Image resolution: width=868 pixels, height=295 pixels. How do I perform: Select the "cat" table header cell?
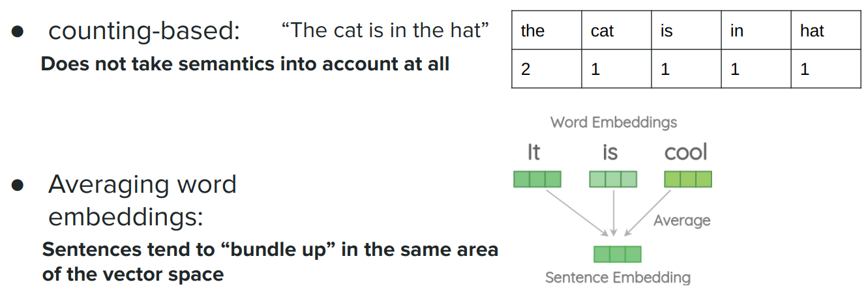616,31
